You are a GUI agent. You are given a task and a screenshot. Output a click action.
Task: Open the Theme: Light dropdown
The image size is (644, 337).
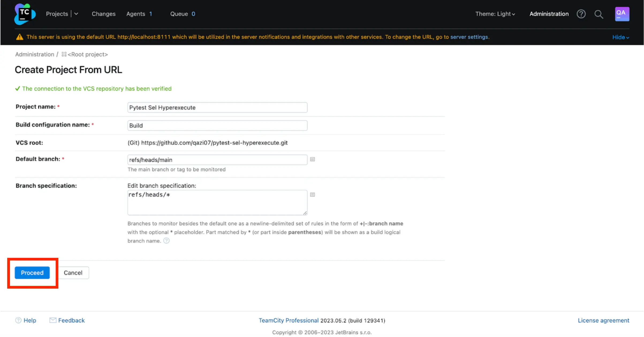pos(495,14)
